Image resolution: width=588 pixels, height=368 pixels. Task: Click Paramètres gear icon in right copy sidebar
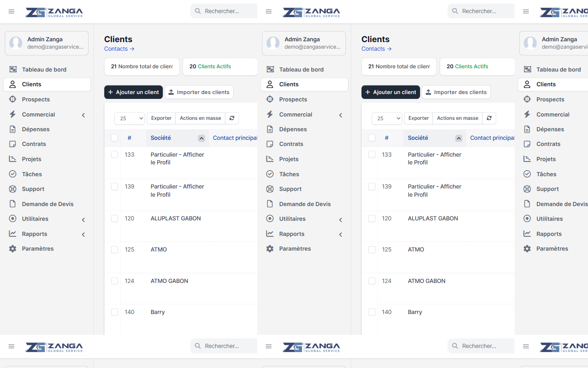(527, 249)
